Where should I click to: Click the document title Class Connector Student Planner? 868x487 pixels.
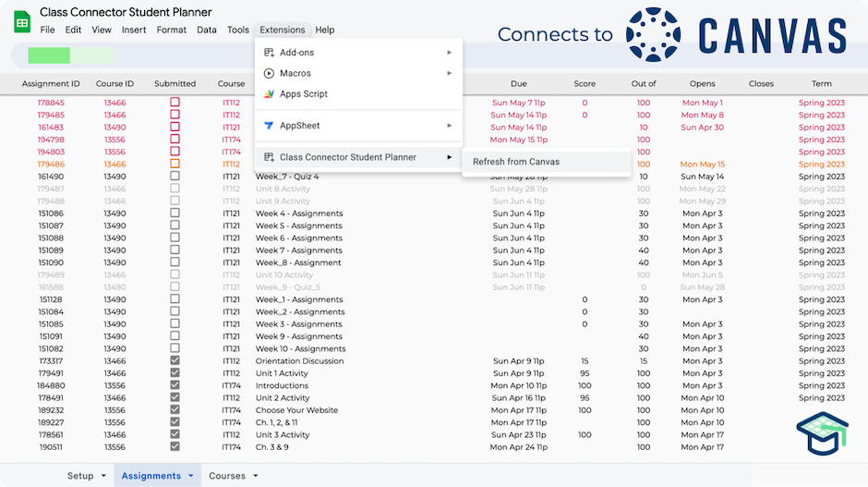click(126, 12)
